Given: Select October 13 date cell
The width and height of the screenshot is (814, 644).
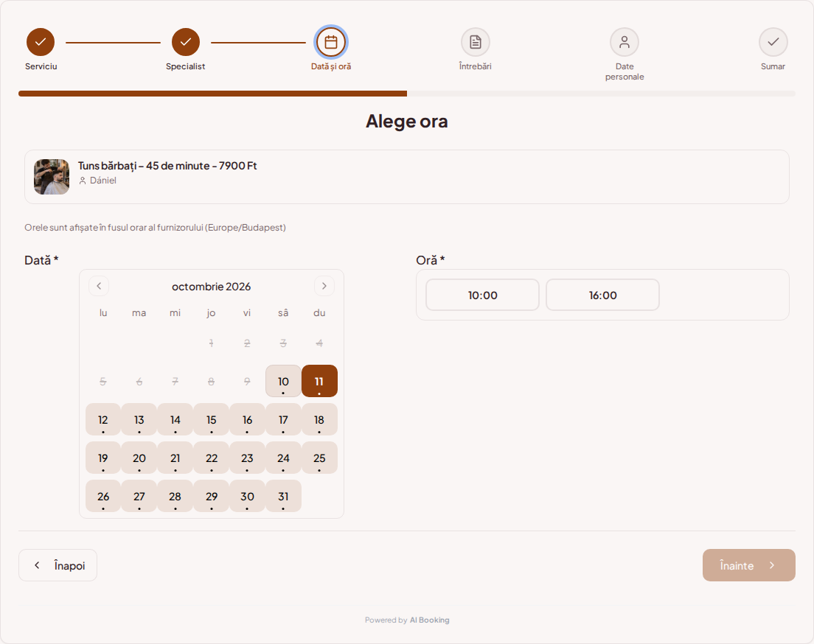Looking at the screenshot, I should pos(139,419).
